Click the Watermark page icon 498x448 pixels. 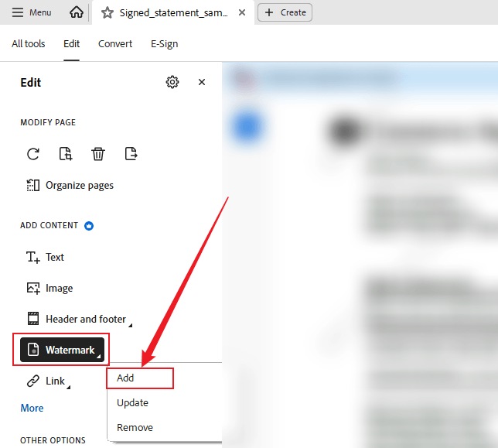pos(33,350)
